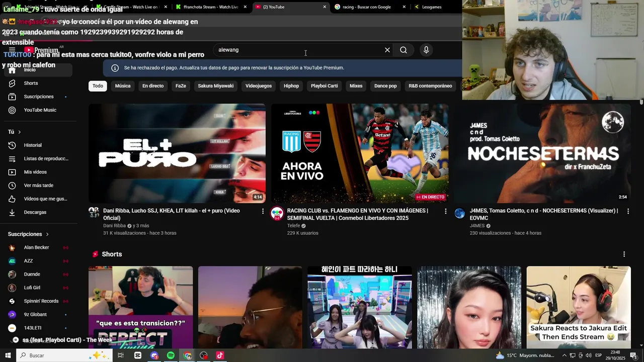Select the R&B contemporáneo filter chip
The height and width of the screenshot is (362, 644).
[x=430, y=86]
